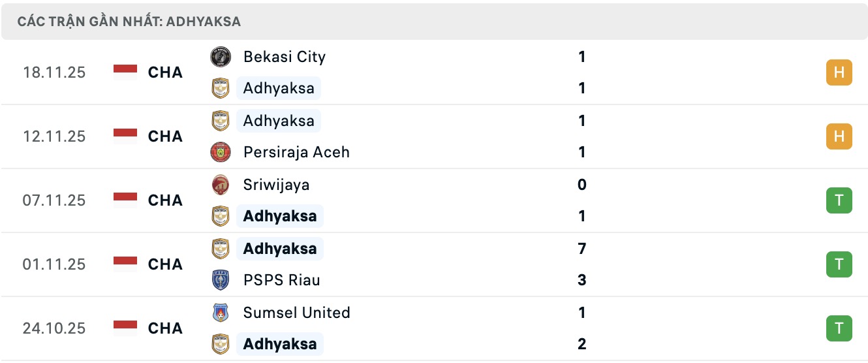Click the orange H badge for Bekasi City match
The image size is (868, 363).
point(839,72)
